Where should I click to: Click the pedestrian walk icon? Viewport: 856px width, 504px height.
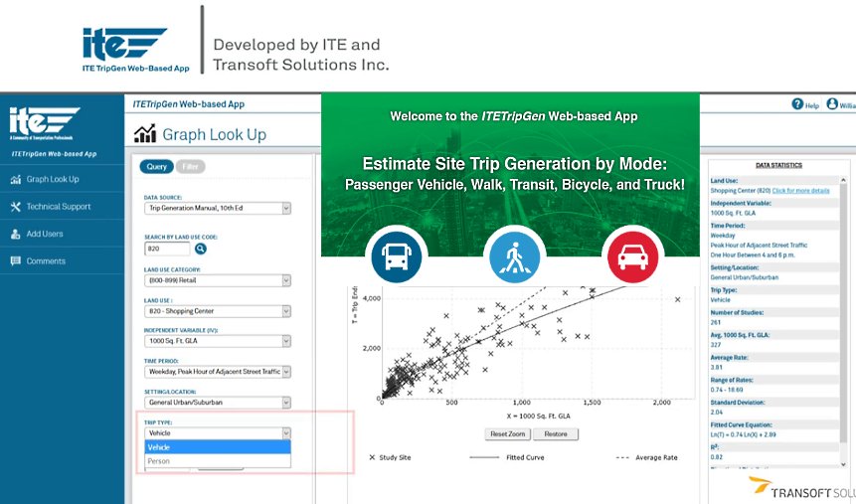(x=514, y=256)
